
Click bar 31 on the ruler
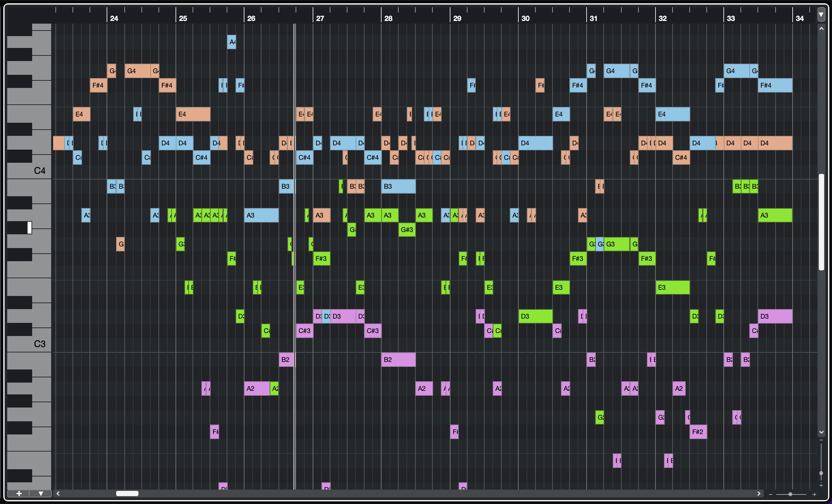coord(593,18)
